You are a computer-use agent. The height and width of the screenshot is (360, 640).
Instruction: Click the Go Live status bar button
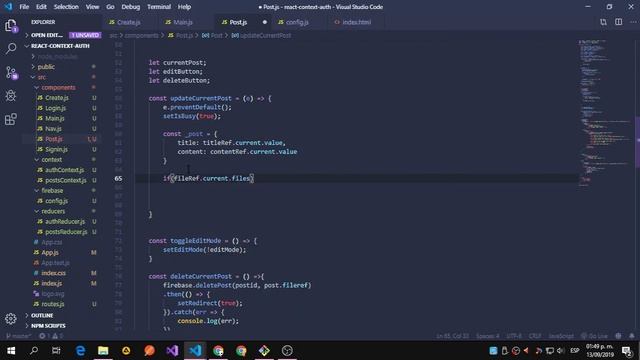(594, 336)
